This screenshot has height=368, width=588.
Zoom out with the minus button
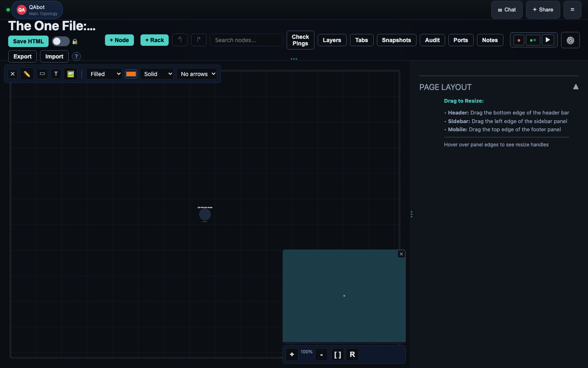tap(321, 355)
